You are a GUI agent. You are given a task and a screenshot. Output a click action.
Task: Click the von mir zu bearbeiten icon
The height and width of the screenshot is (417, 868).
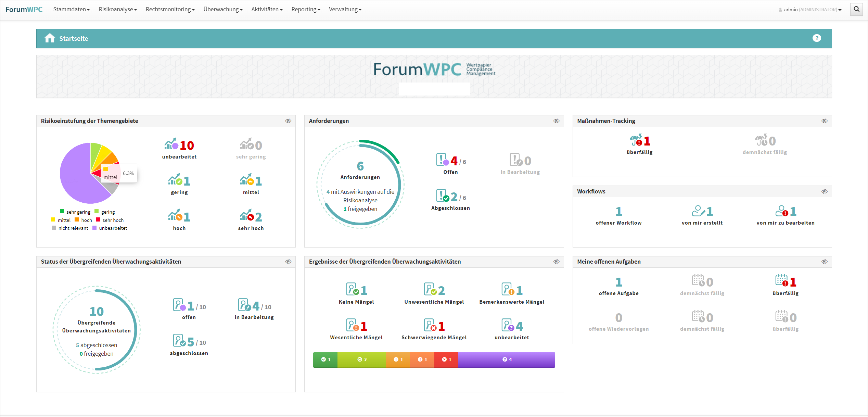pos(781,211)
